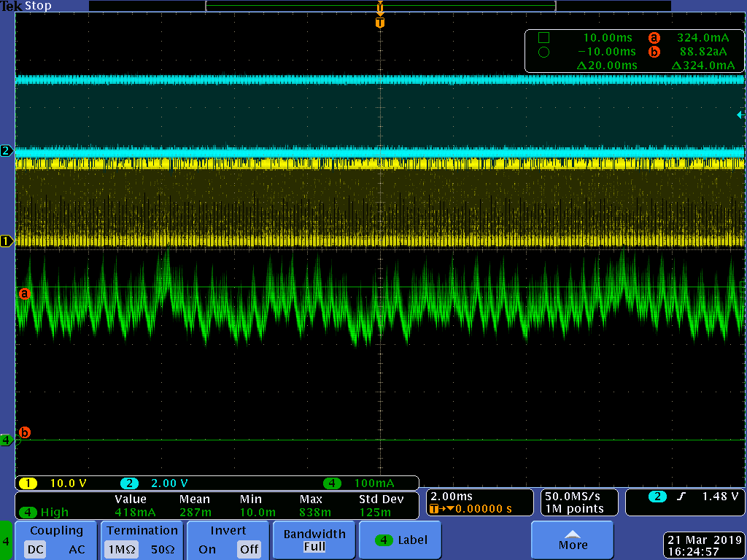747x560 pixels.
Task: Select the green channel 4 ground marker
Action: click(7, 440)
